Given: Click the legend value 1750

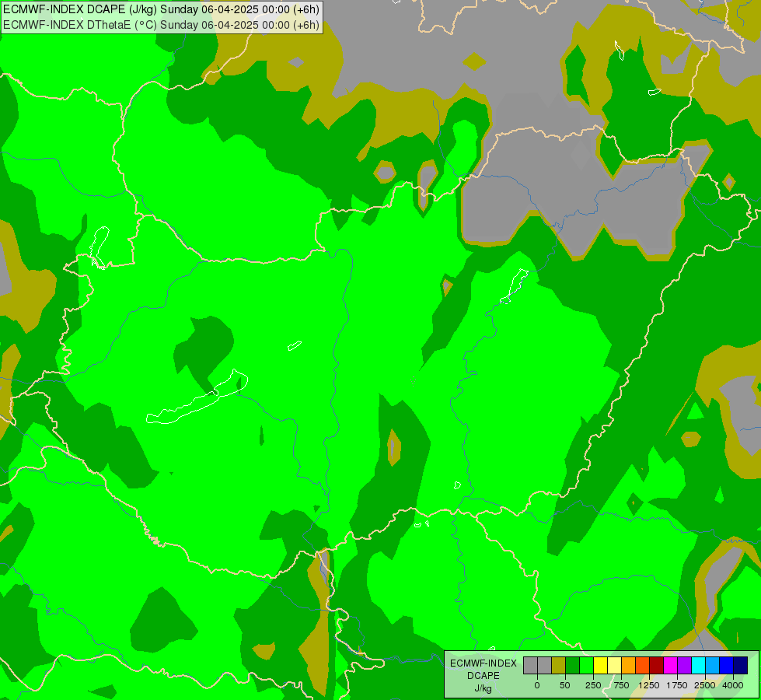Looking at the screenshot, I should click(x=677, y=685).
